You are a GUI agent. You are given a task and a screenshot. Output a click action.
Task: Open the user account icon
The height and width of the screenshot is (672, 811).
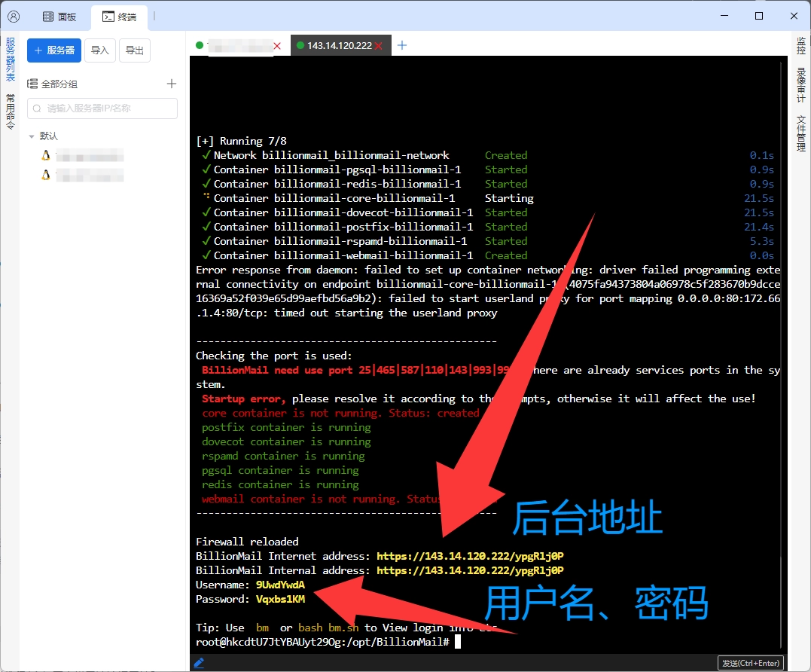click(14, 17)
